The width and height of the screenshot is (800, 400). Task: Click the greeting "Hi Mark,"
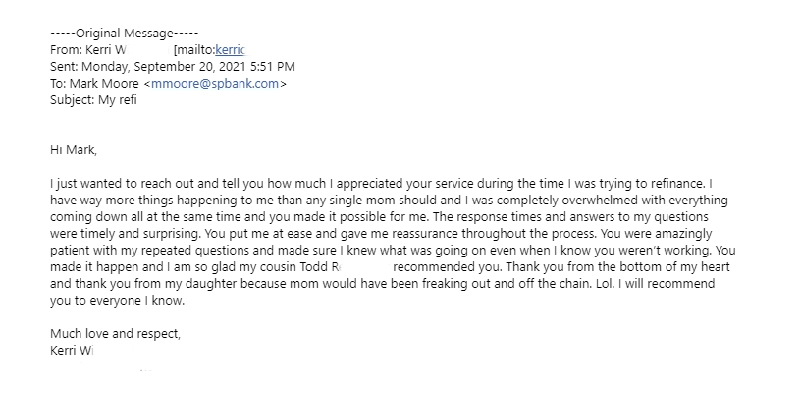coord(74,150)
